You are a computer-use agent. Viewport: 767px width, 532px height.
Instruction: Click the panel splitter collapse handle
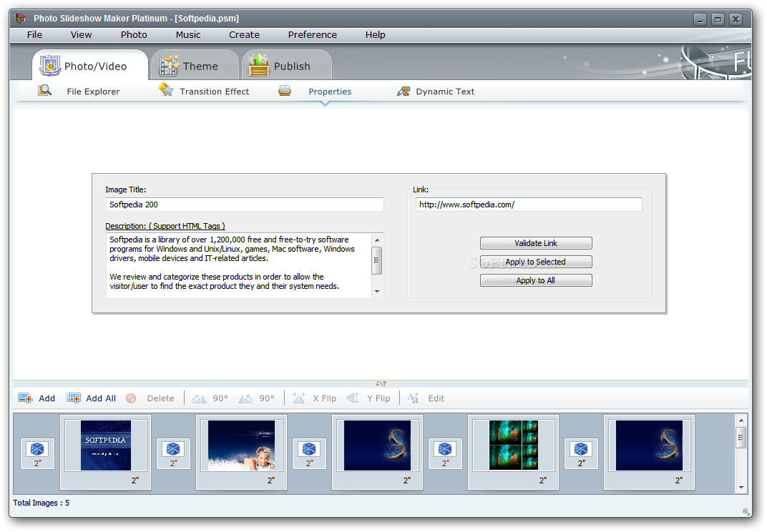(381, 383)
